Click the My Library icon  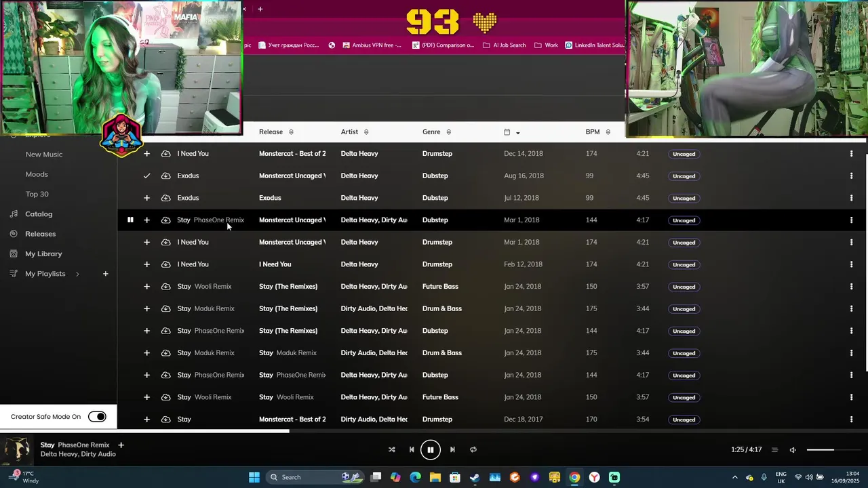13,254
